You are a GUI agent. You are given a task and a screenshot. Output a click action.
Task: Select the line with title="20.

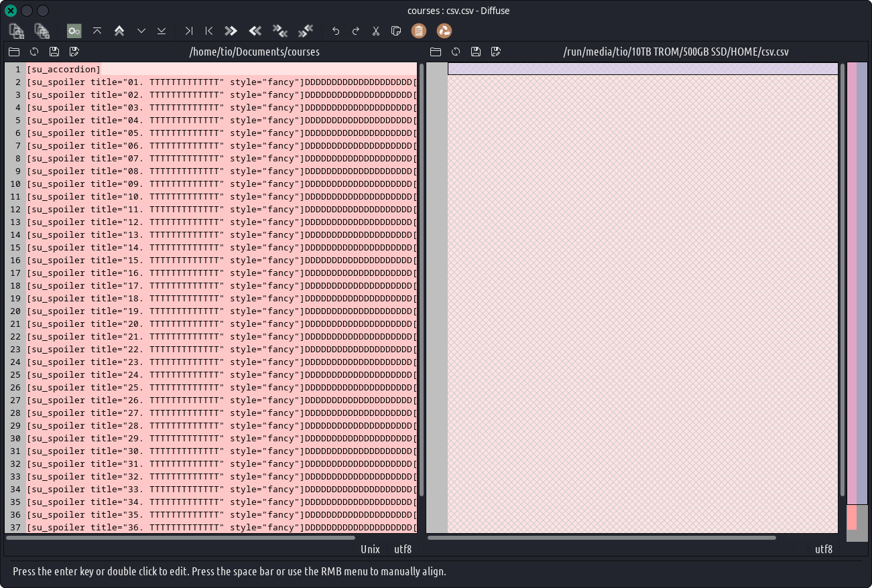pyautogui.click(x=221, y=323)
